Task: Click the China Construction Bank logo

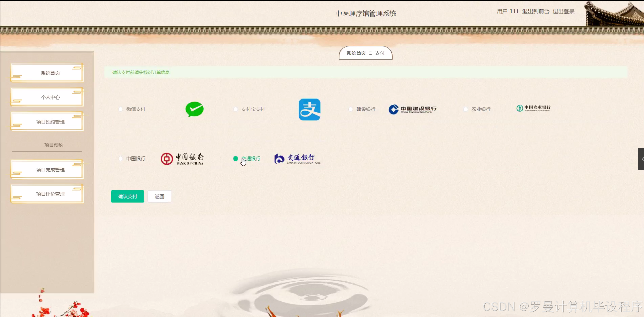Action: [412, 109]
